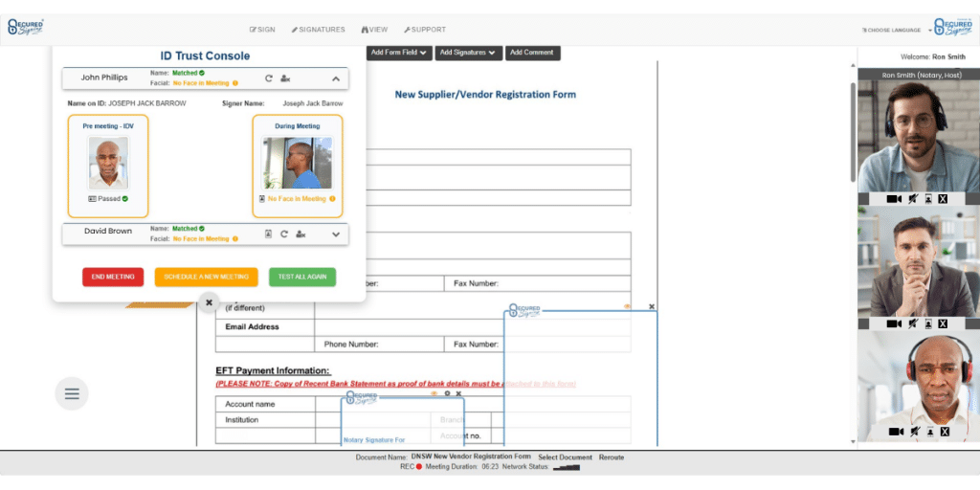This screenshot has width=980, height=490.
Task: Click the Network Status signal bars
Action: pyautogui.click(x=567, y=467)
